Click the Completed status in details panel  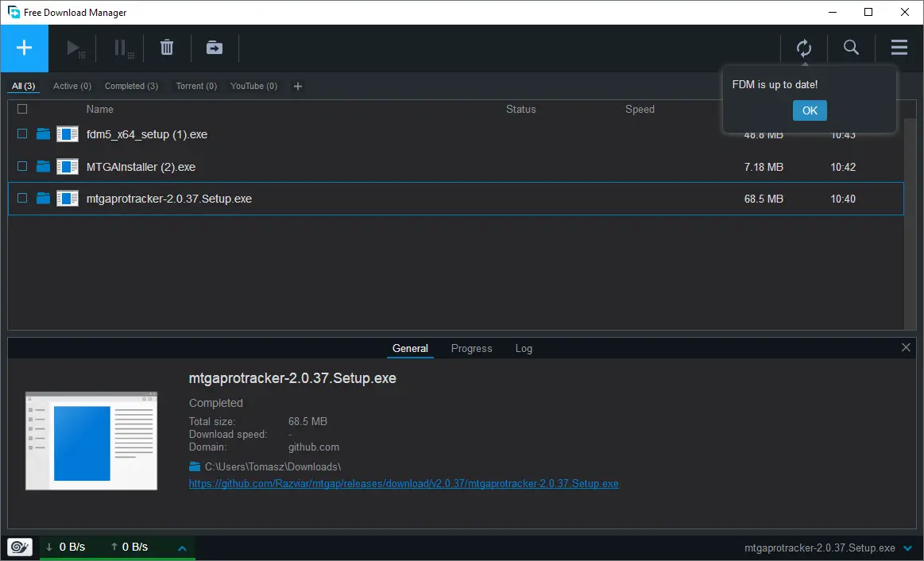tap(215, 403)
